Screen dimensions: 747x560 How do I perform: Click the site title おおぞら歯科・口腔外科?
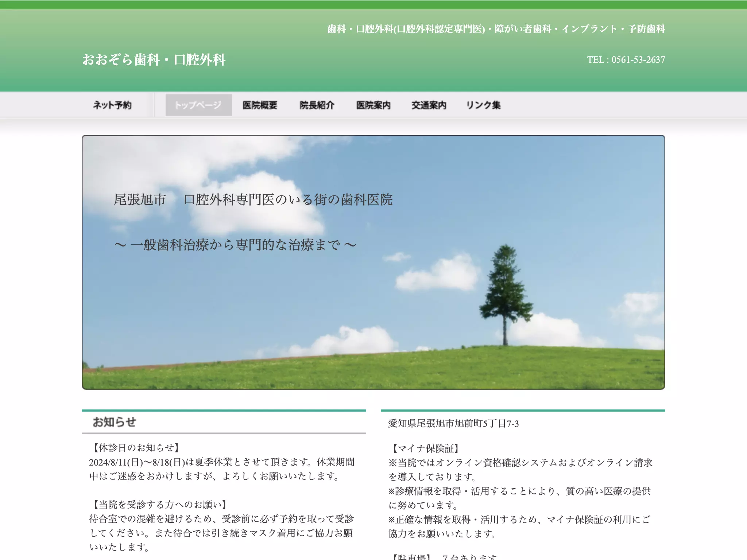click(x=154, y=60)
